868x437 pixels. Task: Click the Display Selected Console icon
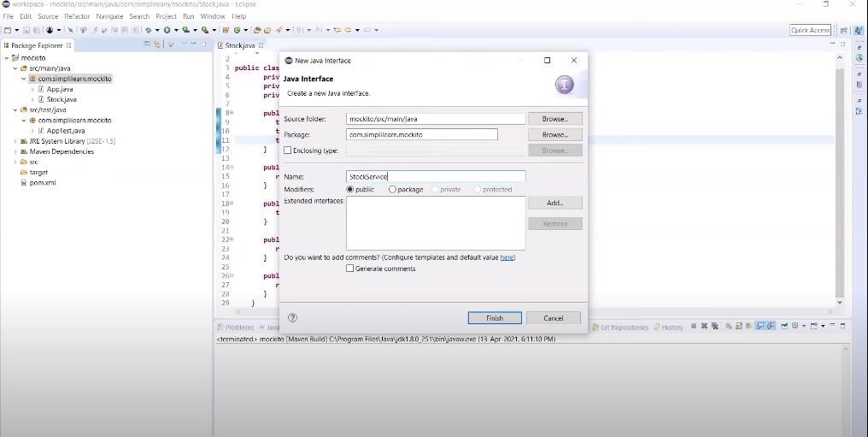coord(795,326)
